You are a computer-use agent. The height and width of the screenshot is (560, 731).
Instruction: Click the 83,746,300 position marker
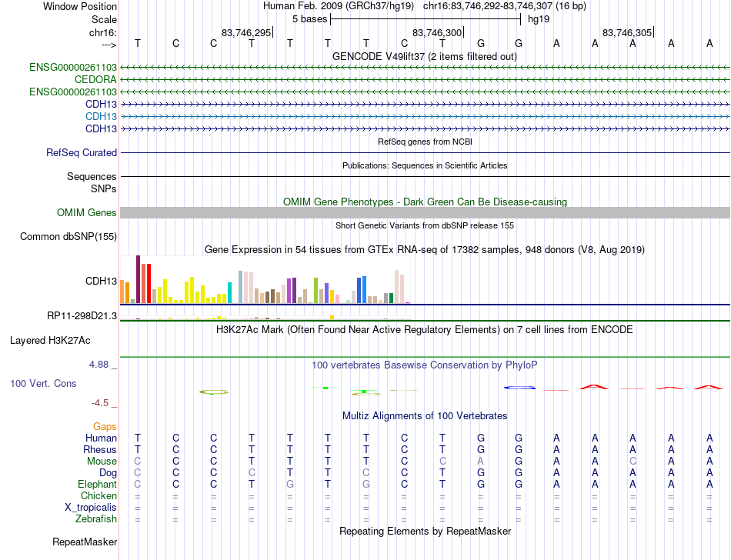coord(439,32)
